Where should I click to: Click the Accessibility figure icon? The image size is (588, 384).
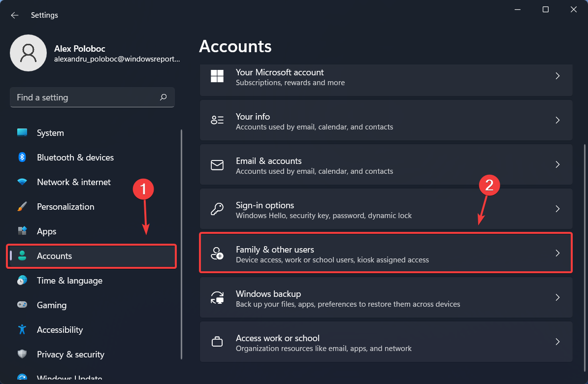tap(22, 330)
